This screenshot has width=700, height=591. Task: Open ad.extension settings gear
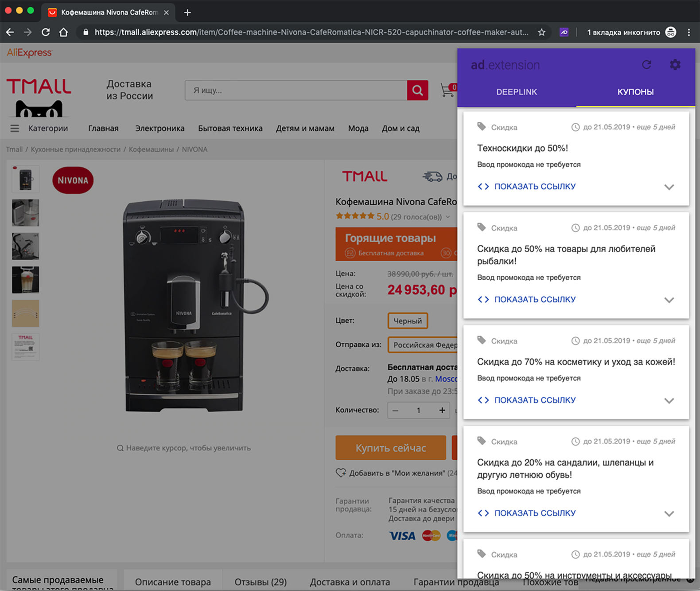[675, 65]
